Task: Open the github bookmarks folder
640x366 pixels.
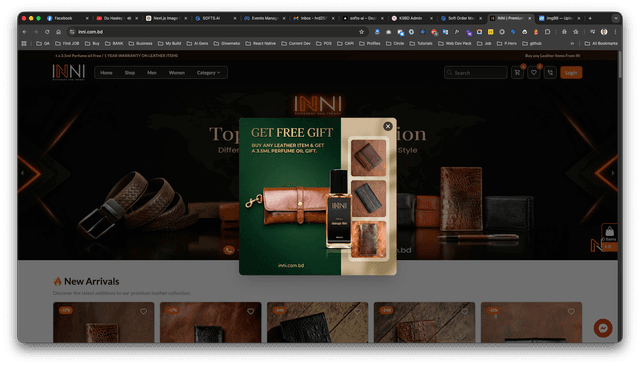Action: click(x=533, y=43)
